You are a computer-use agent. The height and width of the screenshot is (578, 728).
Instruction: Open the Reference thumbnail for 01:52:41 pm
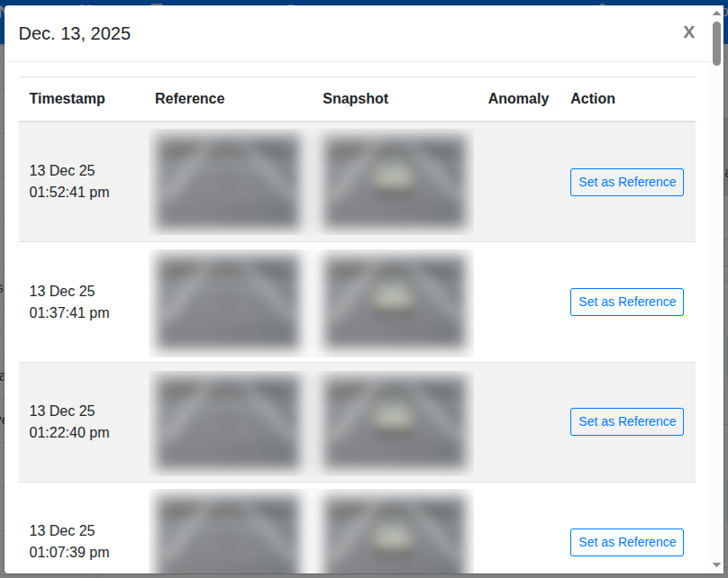pyautogui.click(x=227, y=180)
